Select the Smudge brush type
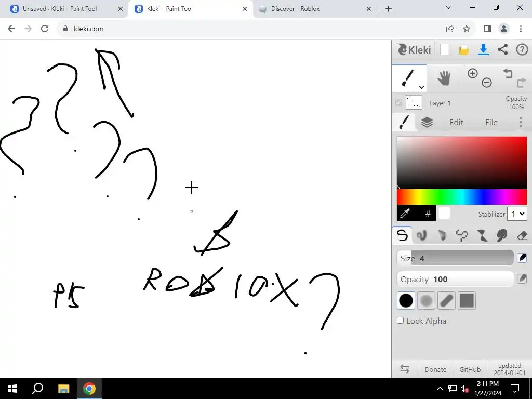Image resolution: width=532 pixels, height=399 pixels. (x=502, y=235)
